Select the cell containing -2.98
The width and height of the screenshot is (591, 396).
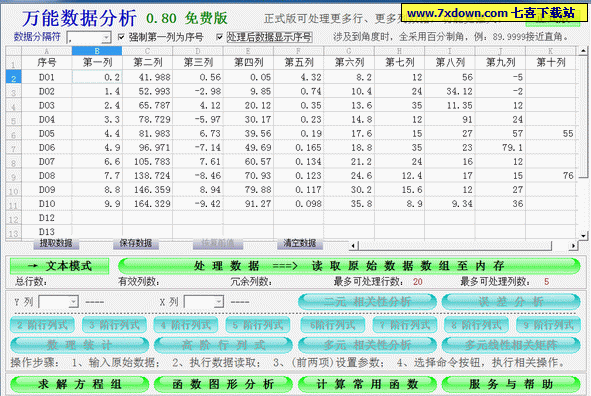[198, 91]
